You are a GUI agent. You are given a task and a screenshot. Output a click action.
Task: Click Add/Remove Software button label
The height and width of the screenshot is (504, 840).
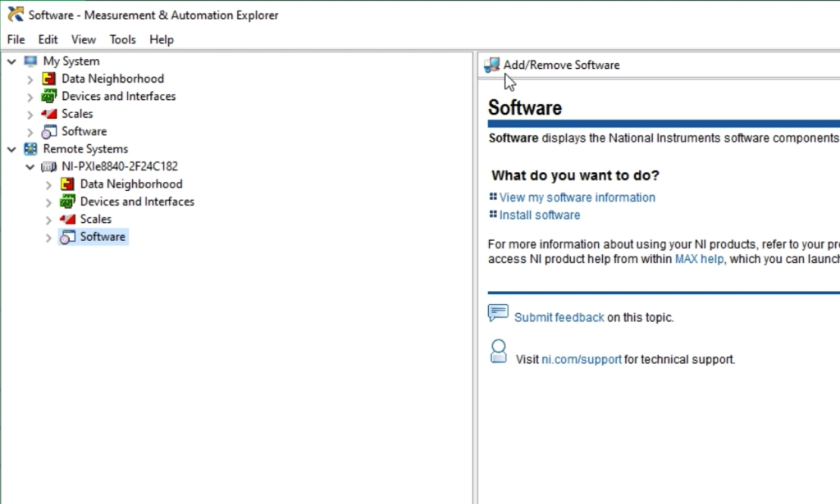click(561, 66)
